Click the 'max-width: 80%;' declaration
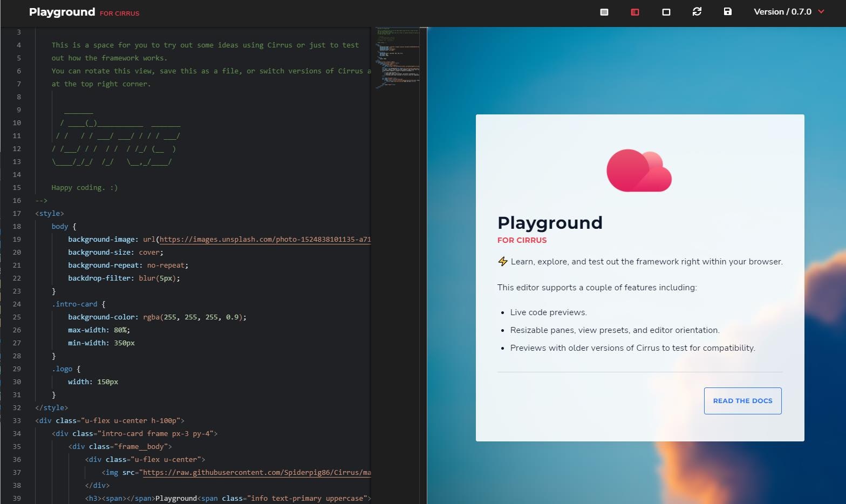Viewport: 846px width, 504px height. pyautogui.click(x=99, y=330)
